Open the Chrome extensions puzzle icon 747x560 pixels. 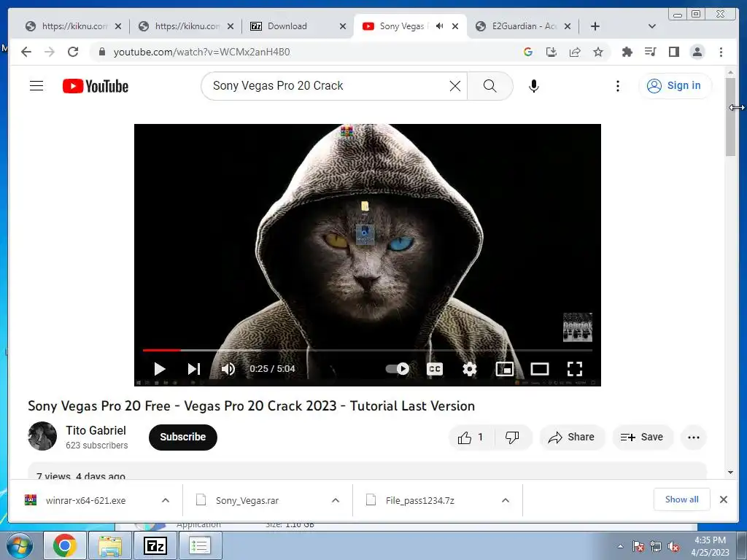[627, 52]
